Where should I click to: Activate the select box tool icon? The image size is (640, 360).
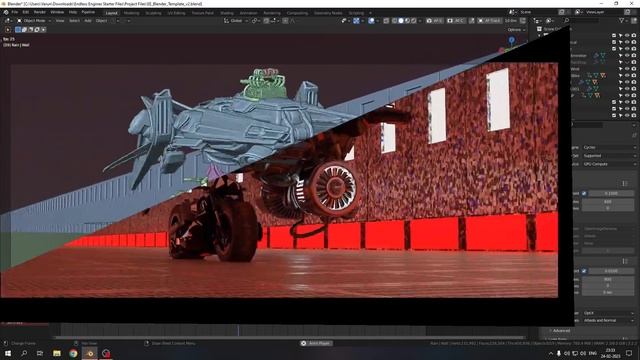[8, 29]
